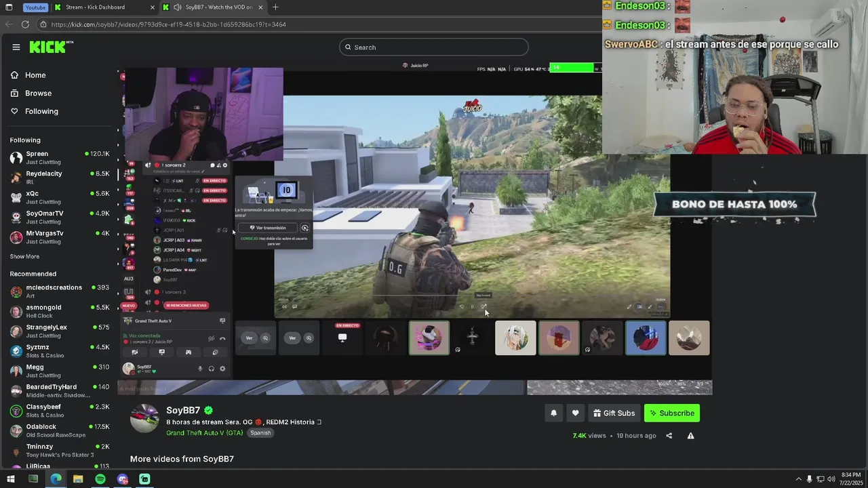The image size is (868, 488).
Task: Open mcleodscreations' recommended channel
Action: (x=60, y=291)
